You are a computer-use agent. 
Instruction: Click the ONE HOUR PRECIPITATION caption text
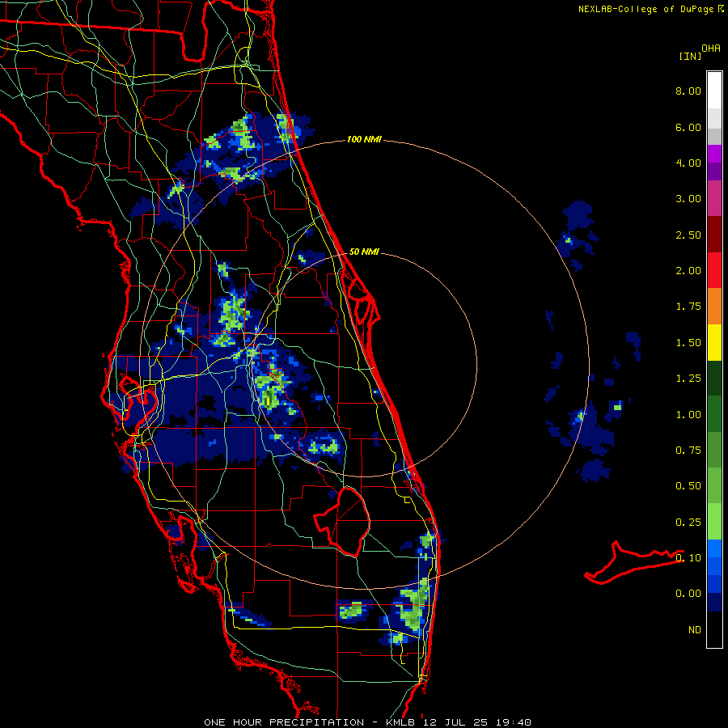284,722
